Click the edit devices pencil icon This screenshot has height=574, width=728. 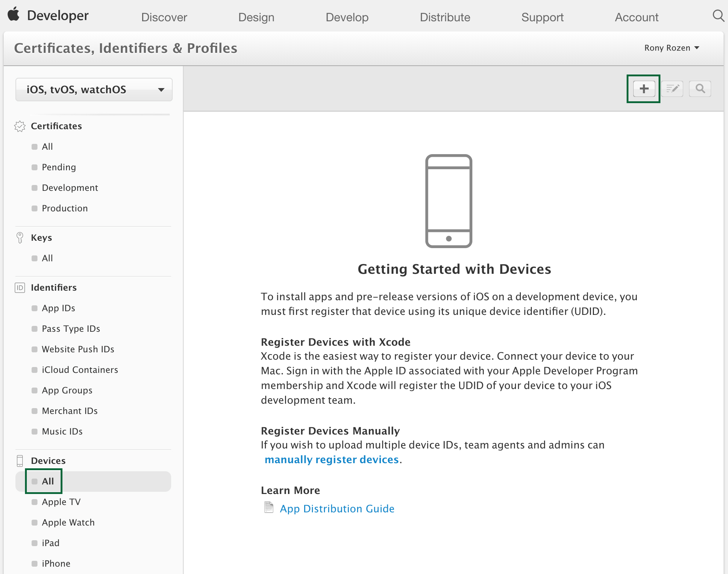[672, 89]
